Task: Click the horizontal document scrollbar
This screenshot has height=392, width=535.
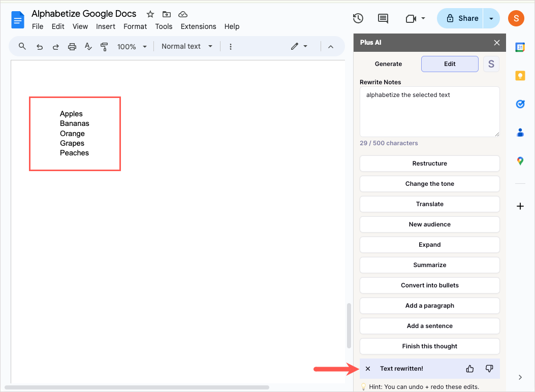Action: [x=137, y=387]
